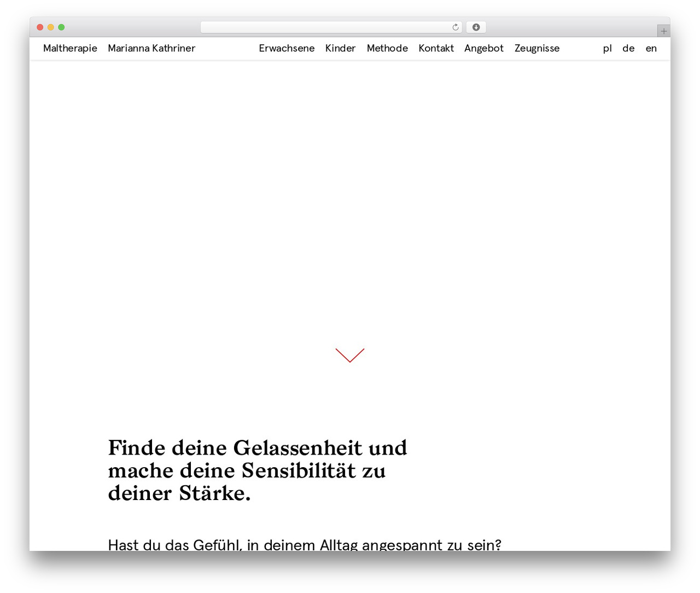
Task: Click the Maltherapie site title
Action: click(x=70, y=48)
